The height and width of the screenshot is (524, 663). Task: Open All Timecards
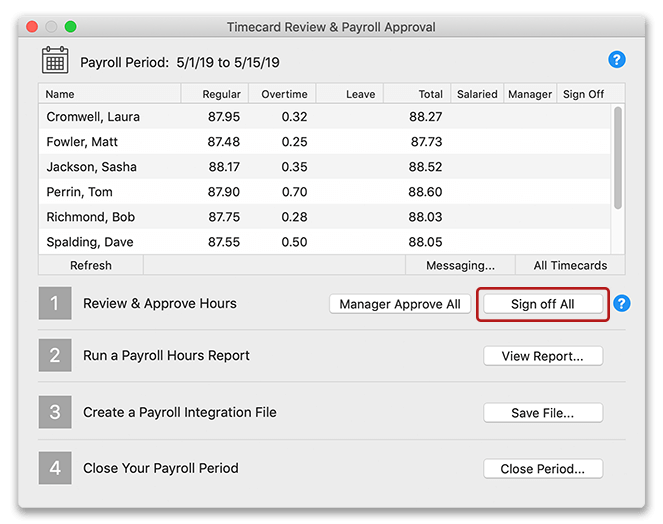tap(570, 265)
